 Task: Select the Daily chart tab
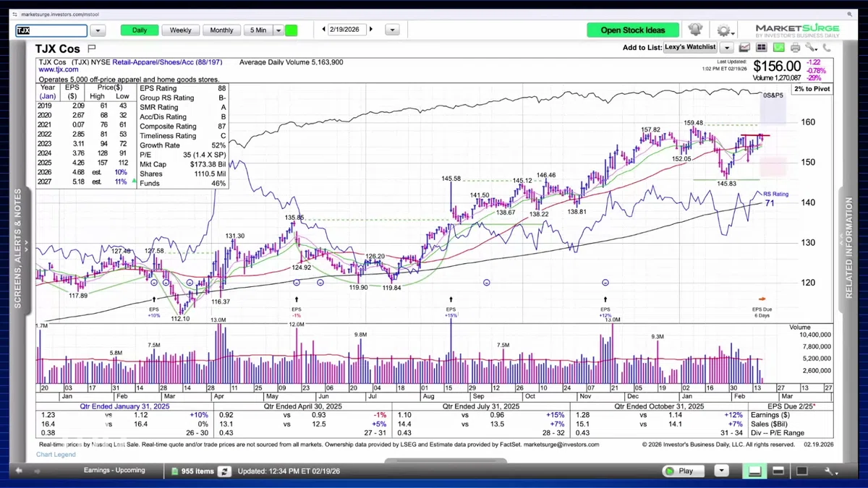tap(140, 30)
